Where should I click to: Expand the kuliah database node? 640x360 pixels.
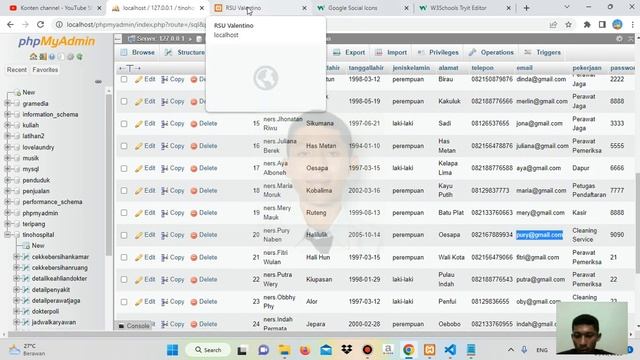7,125
